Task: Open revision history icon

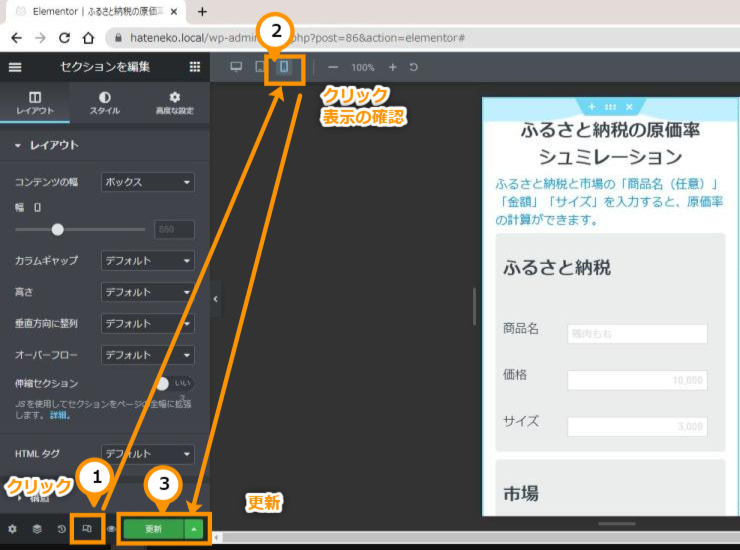Action: pyautogui.click(x=61, y=529)
